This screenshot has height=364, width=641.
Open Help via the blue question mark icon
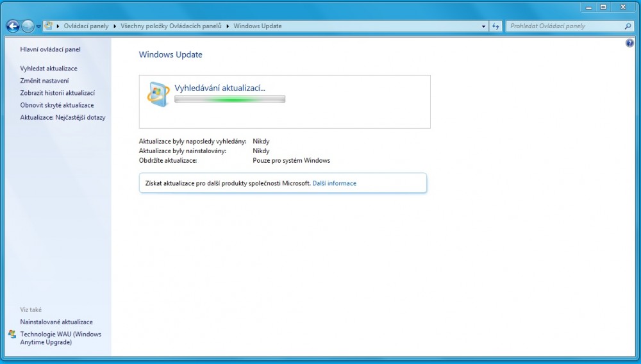point(629,43)
